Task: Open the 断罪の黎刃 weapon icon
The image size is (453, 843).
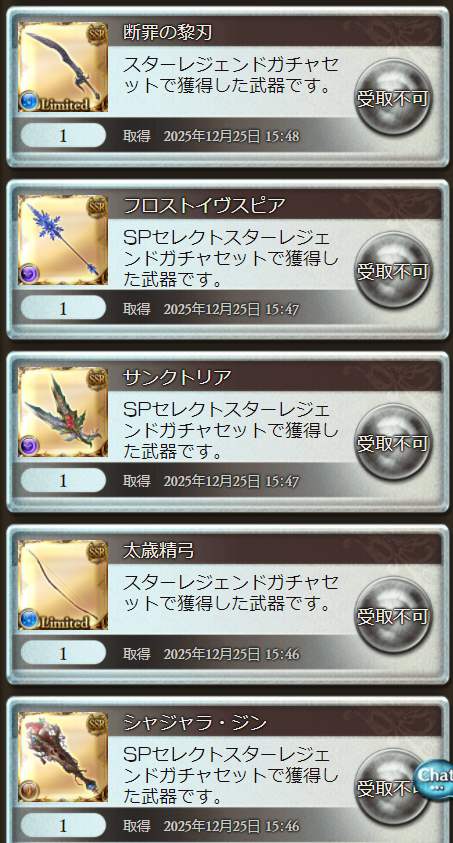Action: pyautogui.click(x=63, y=67)
